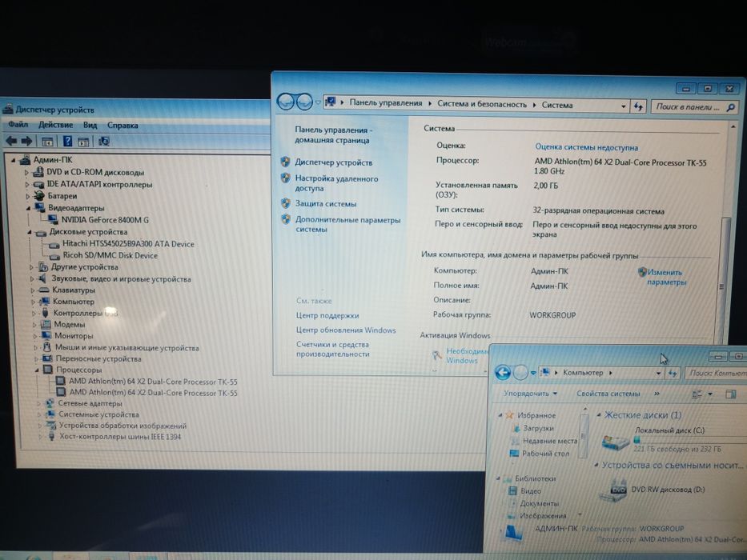Click Система и безопасность breadcrumb

(x=482, y=104)
